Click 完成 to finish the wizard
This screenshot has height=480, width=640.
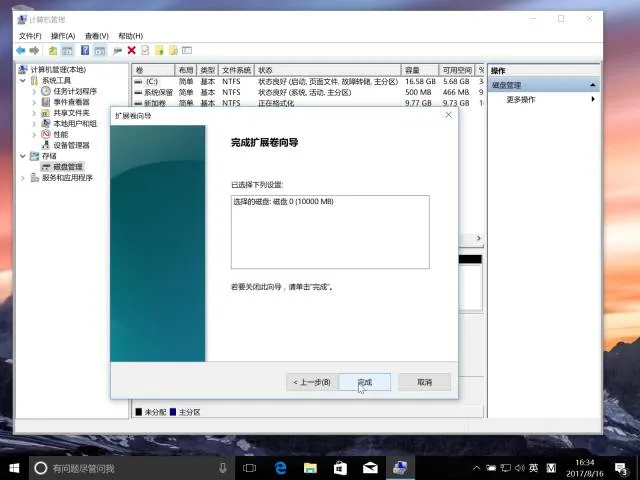coord(365,382)
